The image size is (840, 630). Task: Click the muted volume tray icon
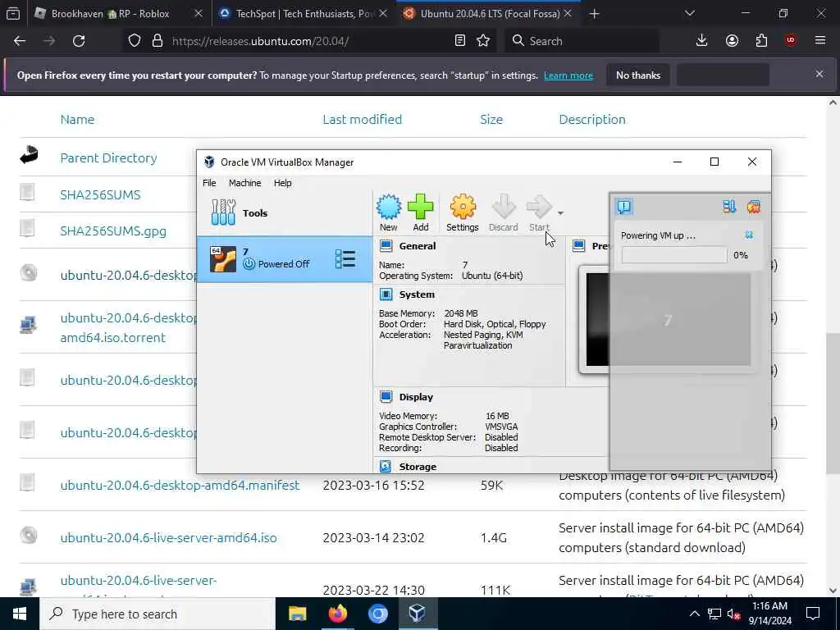733,614
